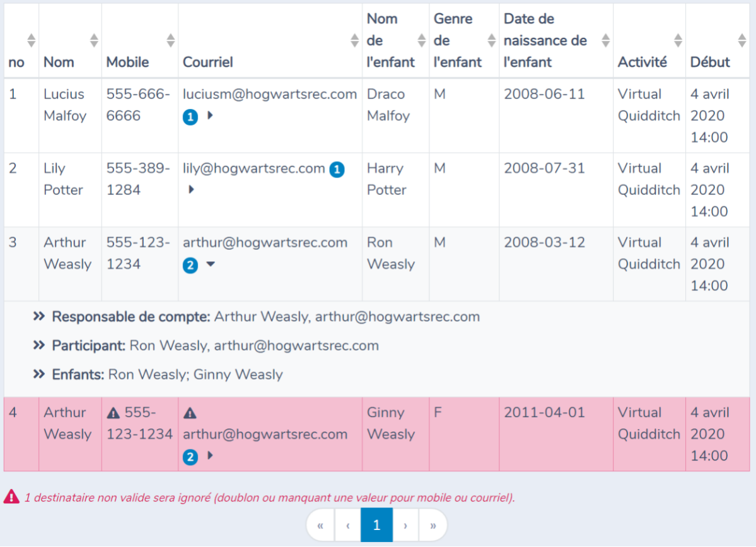Expand details for Ginny Weasly row
Image resolution: width=756 pixels, height=547 pixels.
click(210, 456)
